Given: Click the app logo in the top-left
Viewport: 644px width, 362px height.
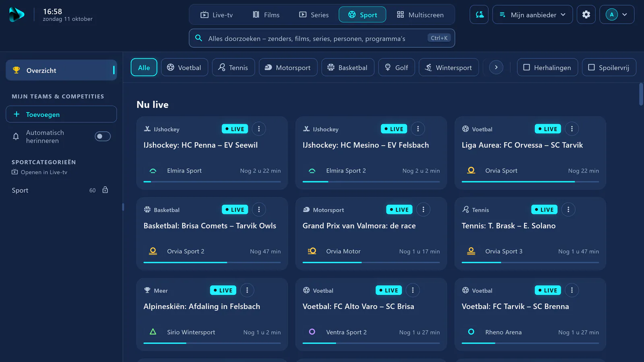Looking at the screenshot, I should point(17,14).
